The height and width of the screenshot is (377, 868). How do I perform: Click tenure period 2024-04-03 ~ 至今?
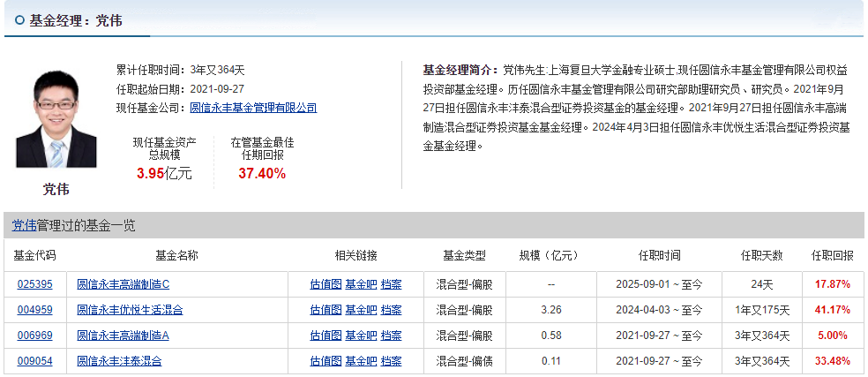pos(659,310)
